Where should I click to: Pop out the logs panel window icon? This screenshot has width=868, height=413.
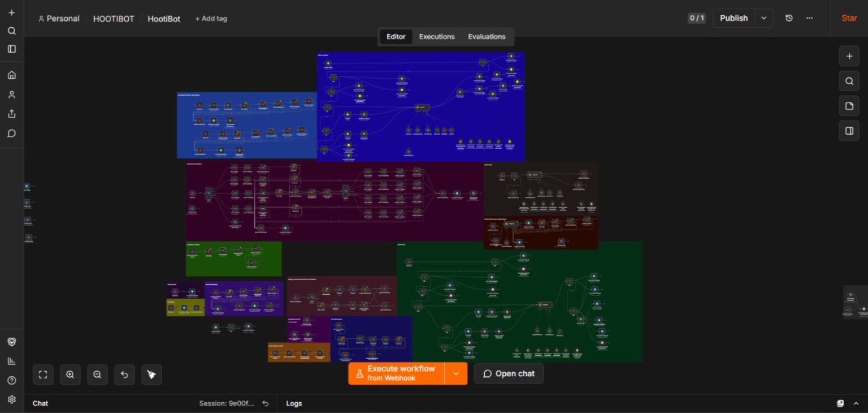pos(840,403)
